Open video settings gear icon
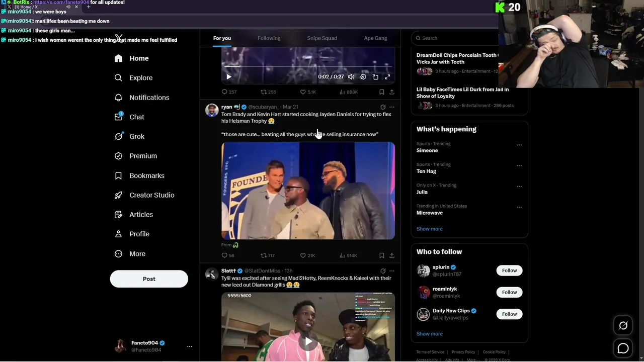This screenshot has height=362, width=644. pos(363,77)
